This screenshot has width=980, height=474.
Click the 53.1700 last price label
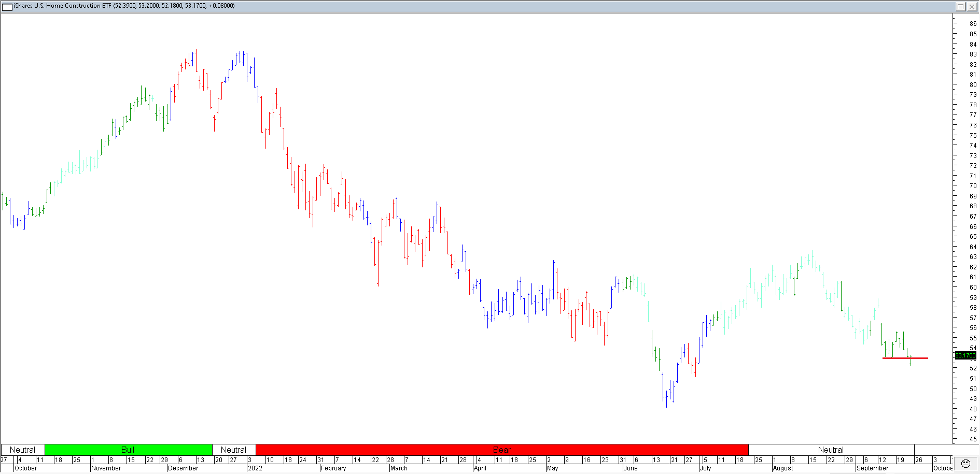pos(965,355)
